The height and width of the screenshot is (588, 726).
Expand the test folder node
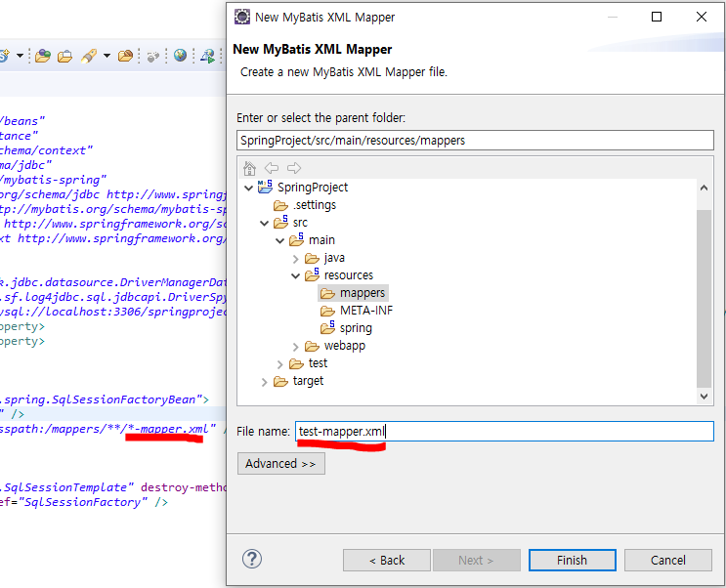280,364
